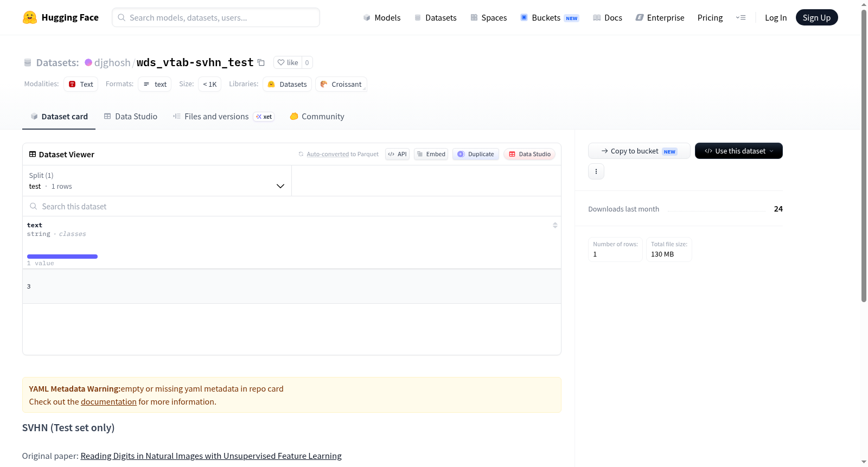Open the djghosh user profile link
The image size is (868, 467).
112,62
